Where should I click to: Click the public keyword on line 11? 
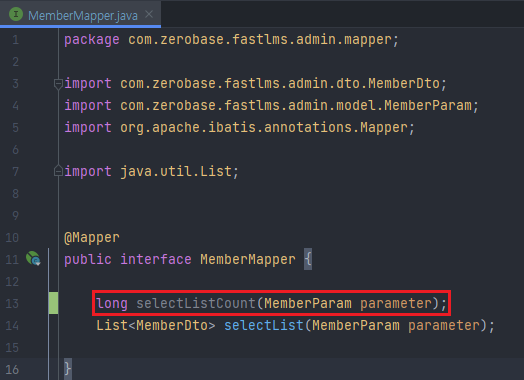click(x=88, y=259)
